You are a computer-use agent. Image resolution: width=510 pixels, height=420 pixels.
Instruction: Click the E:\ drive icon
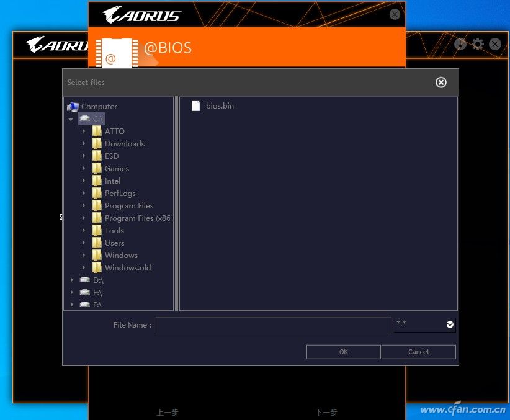tap(84, 292)
